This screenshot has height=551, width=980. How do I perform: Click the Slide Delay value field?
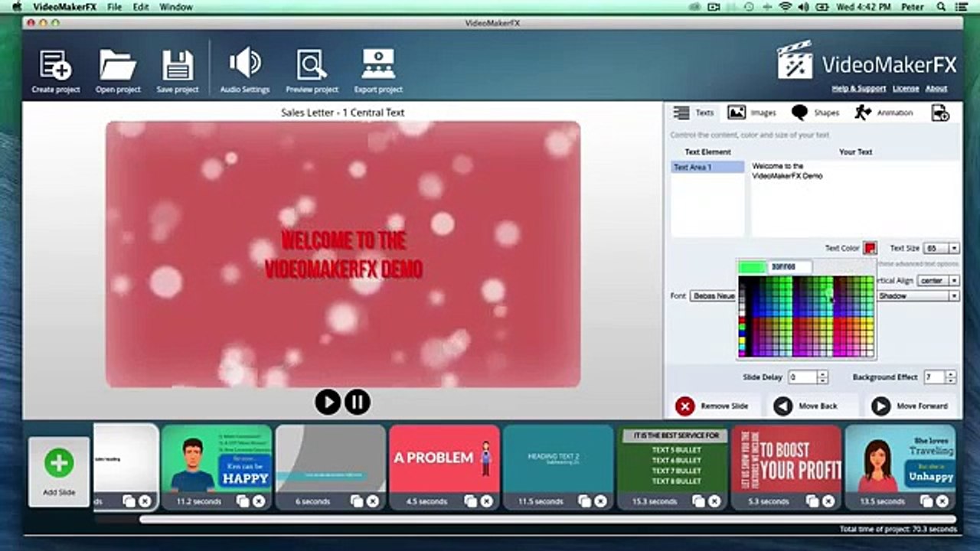click(802, 377)
